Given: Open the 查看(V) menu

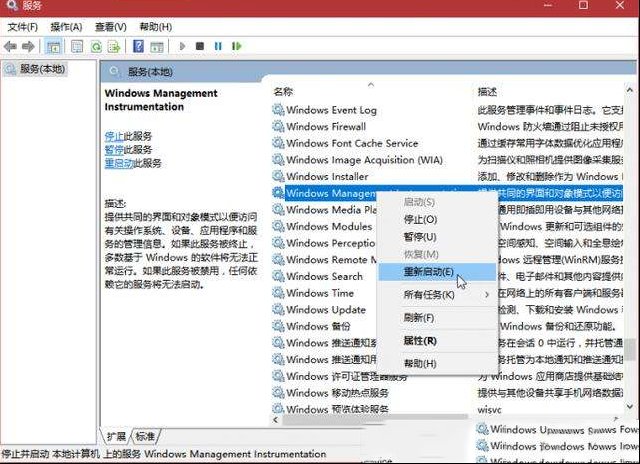Looking at the screenshot, I should coord(111,27).
